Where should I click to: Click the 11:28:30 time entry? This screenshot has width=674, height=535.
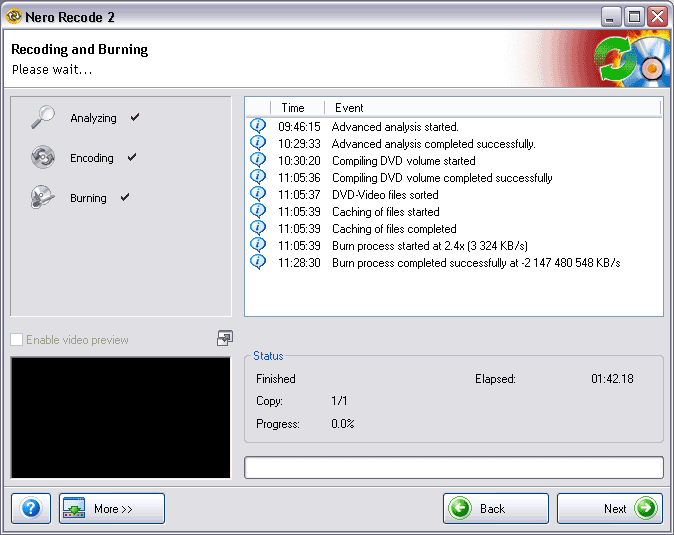coord(299,263)
